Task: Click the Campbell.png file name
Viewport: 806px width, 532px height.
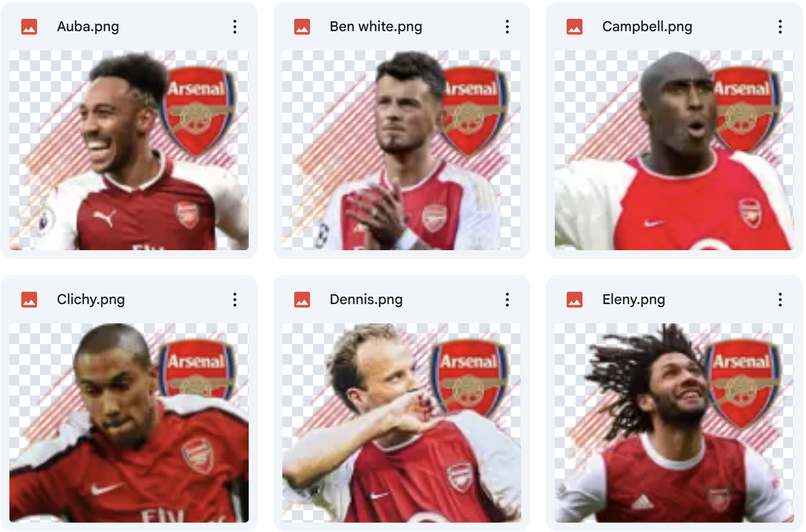Action: coord(647,27)
